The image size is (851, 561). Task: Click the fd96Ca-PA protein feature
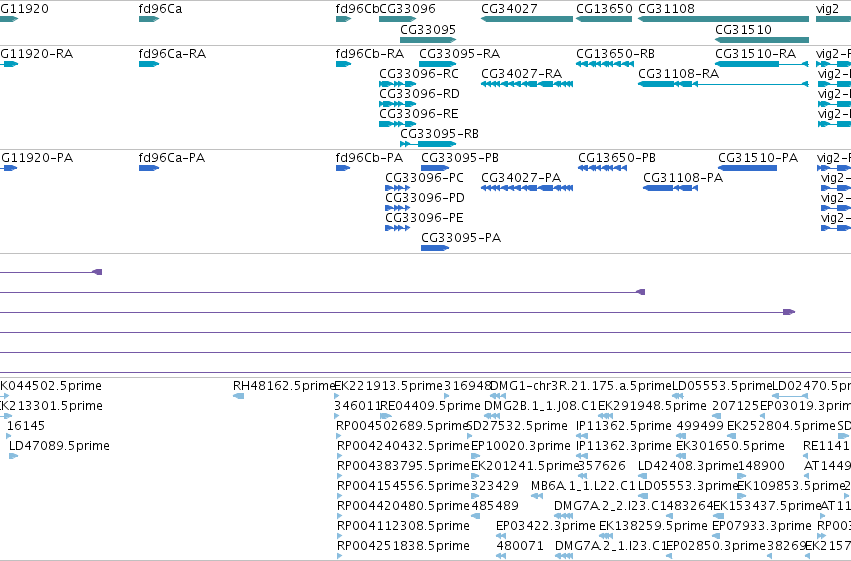pyautogui.click(x=149, y=168)
